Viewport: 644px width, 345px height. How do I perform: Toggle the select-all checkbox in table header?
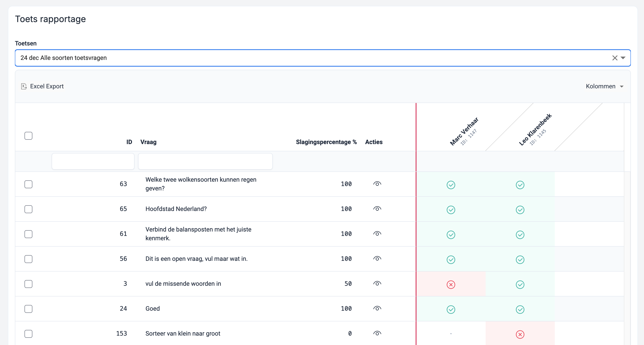tap(28, 136)
